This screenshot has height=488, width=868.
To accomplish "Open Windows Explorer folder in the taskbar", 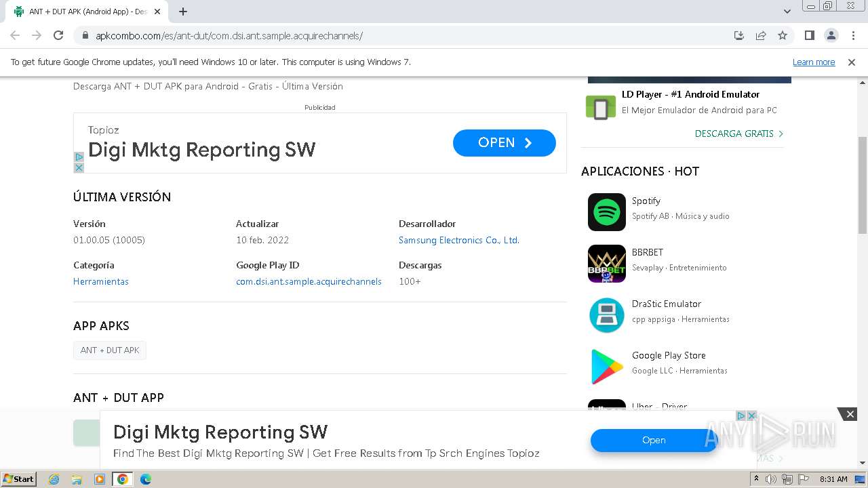I will 77,479.
